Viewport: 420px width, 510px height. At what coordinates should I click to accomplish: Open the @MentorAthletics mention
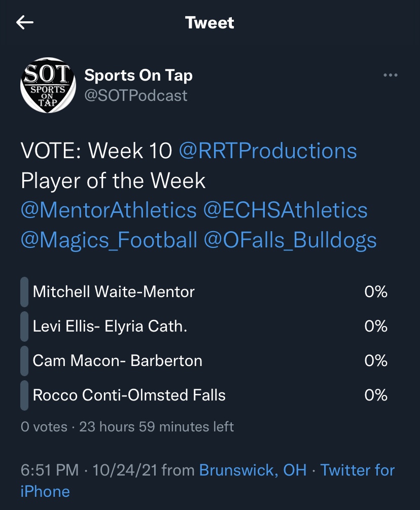click(x=109, y=210)
